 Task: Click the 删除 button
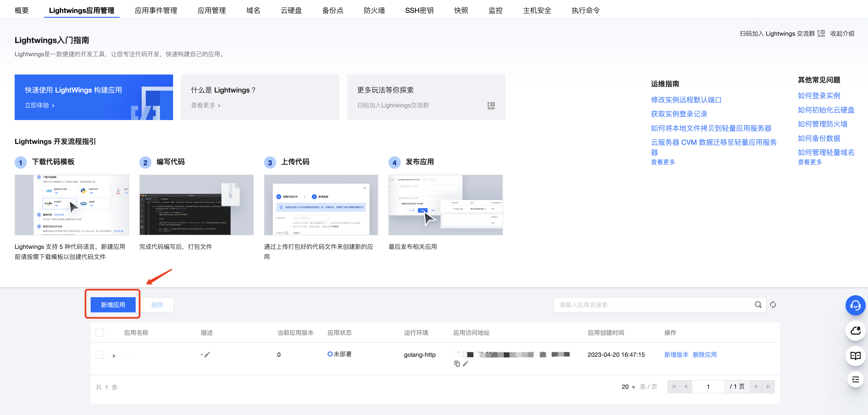tap(157, 305)
